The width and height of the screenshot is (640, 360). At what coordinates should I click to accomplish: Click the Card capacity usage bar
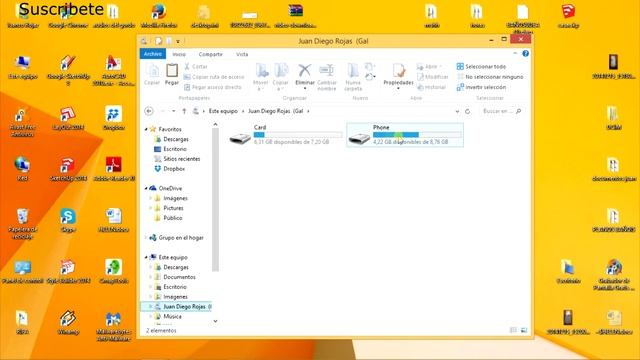(x=298, y=135)
